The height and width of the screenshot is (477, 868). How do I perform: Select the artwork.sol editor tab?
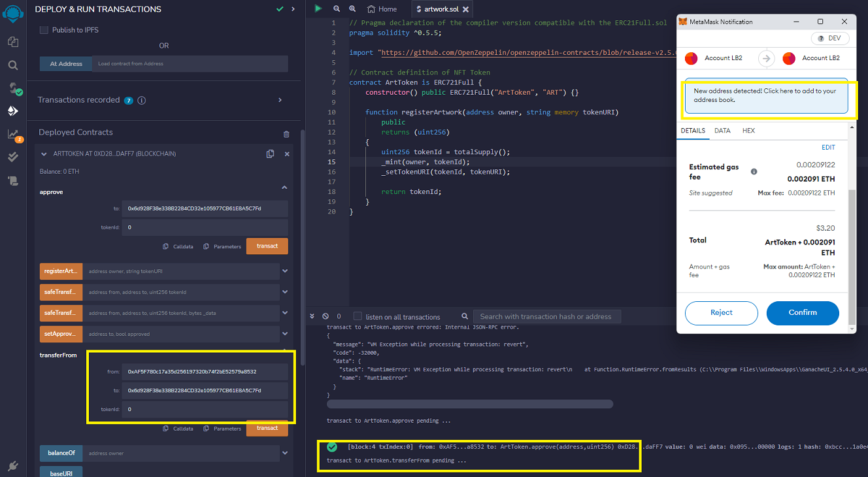(x=441, y=9)
